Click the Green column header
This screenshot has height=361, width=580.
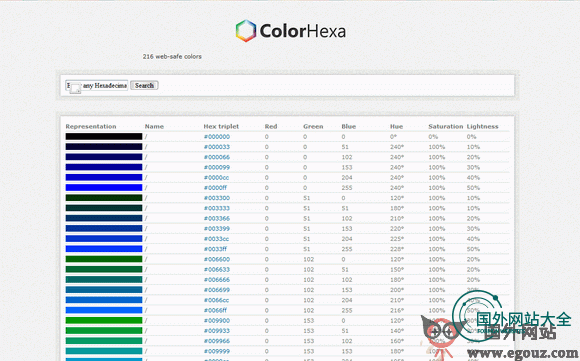pos(313,126)
